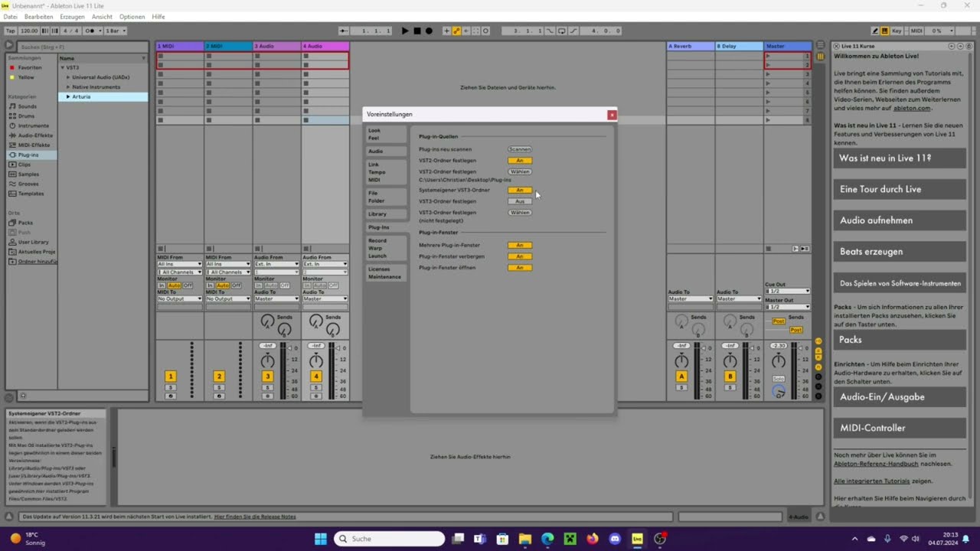Toggle VST3-Ordner festlegen Aus switch
Screen dimensions: 980x551
click(x=519, y=201)
